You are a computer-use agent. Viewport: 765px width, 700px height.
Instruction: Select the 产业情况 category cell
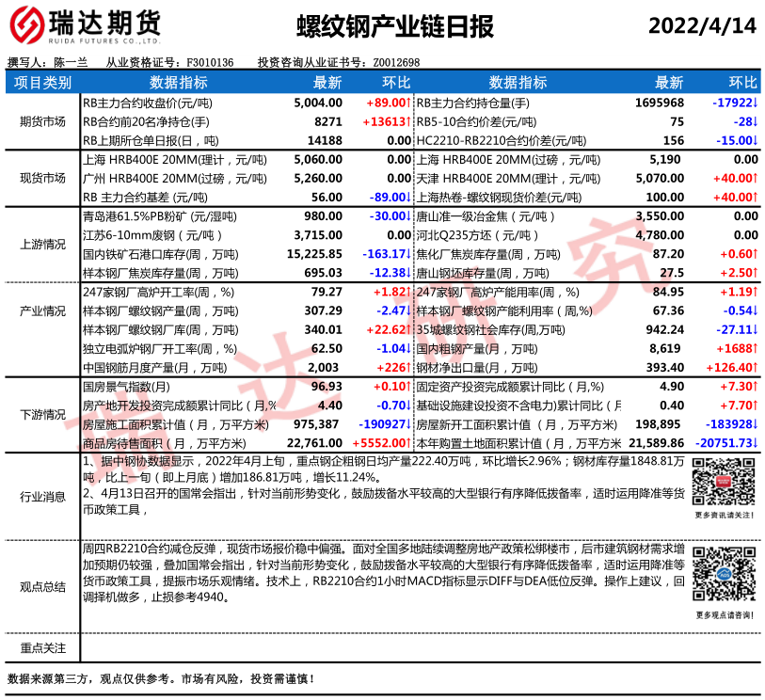click(42, 310)
